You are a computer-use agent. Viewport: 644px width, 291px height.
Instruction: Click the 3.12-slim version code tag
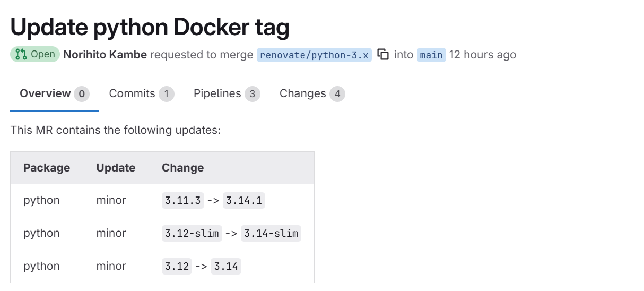point(192,233)
